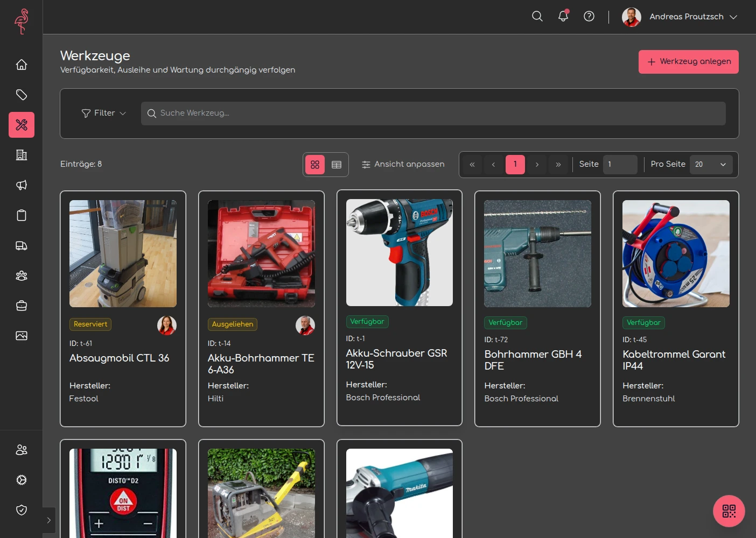
Task: Click the ID: t-61 text
Action: pos(81,343)
